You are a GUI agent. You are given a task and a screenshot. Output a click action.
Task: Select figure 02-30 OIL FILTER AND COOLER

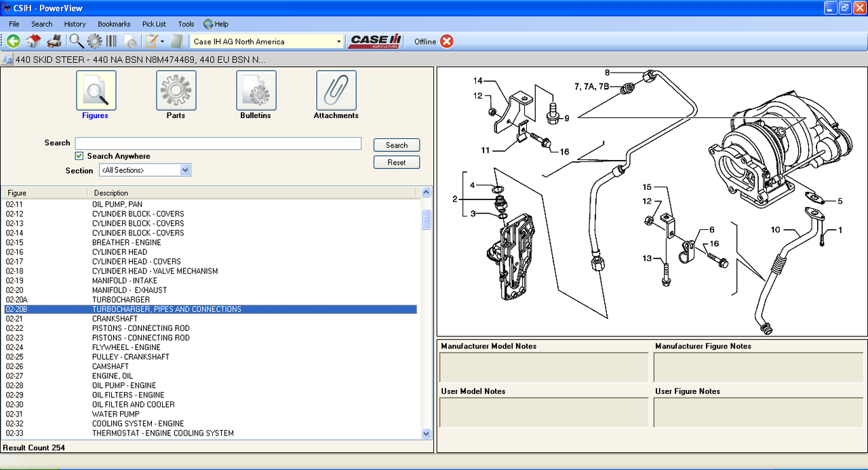point(210,404)
